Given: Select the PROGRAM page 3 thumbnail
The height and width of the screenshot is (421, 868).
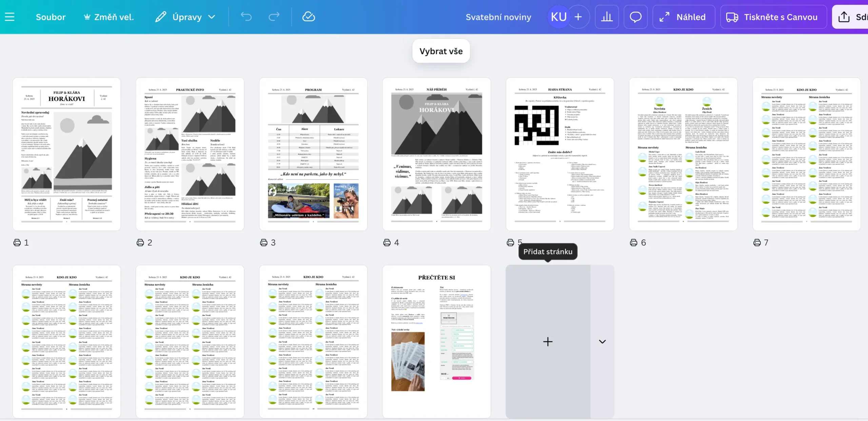Looking at the screenshot, I should click(313, 154).
